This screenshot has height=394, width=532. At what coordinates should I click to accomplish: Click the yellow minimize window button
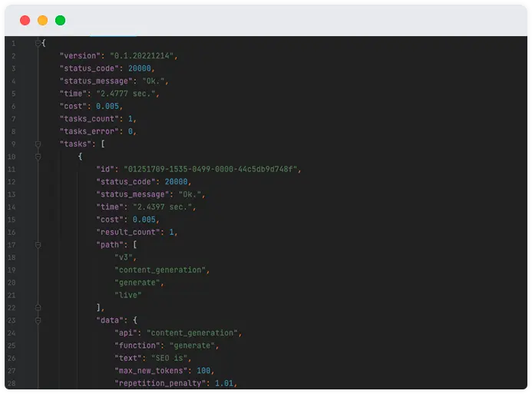coord(42,21)
